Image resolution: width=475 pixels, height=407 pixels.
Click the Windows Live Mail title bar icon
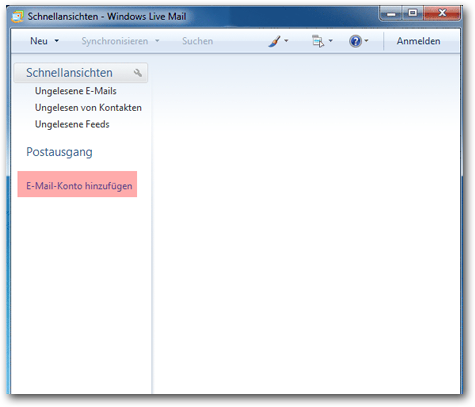pyautogui.click(x=17, y=16)
